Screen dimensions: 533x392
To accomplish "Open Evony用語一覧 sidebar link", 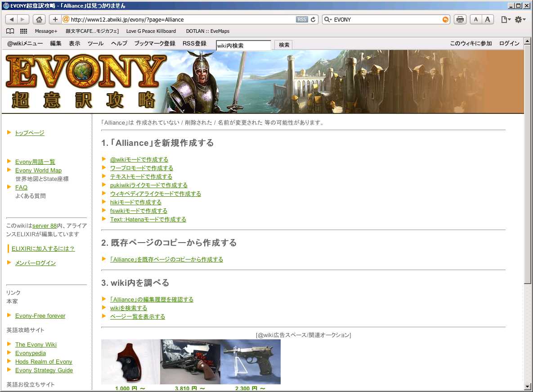I will coord(35,162).
